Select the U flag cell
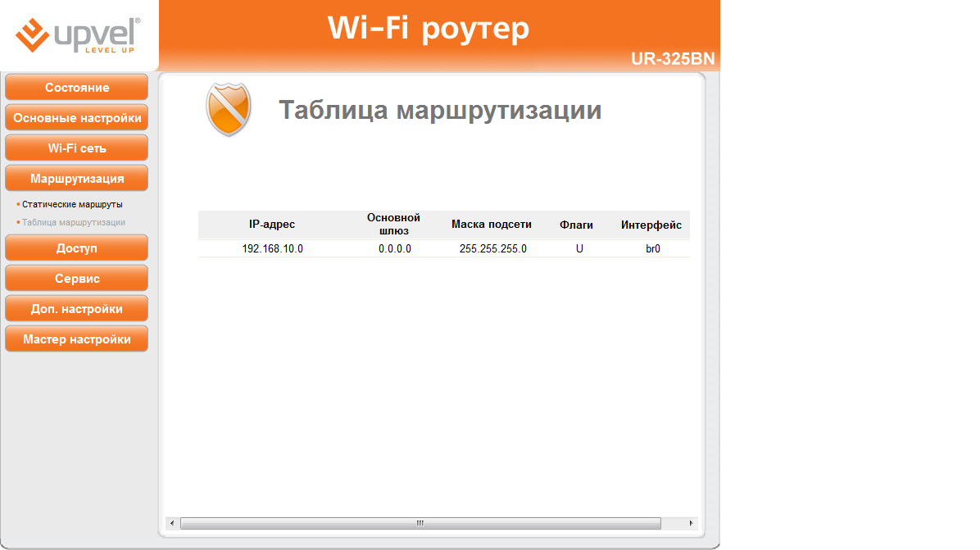 pyautogui.click(x=579, y=248)
